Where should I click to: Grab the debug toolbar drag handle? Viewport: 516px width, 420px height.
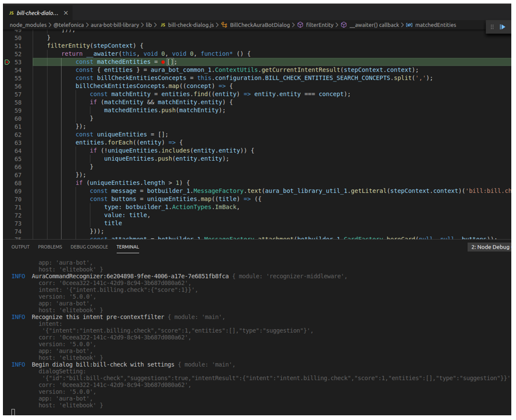pos(492,27)
